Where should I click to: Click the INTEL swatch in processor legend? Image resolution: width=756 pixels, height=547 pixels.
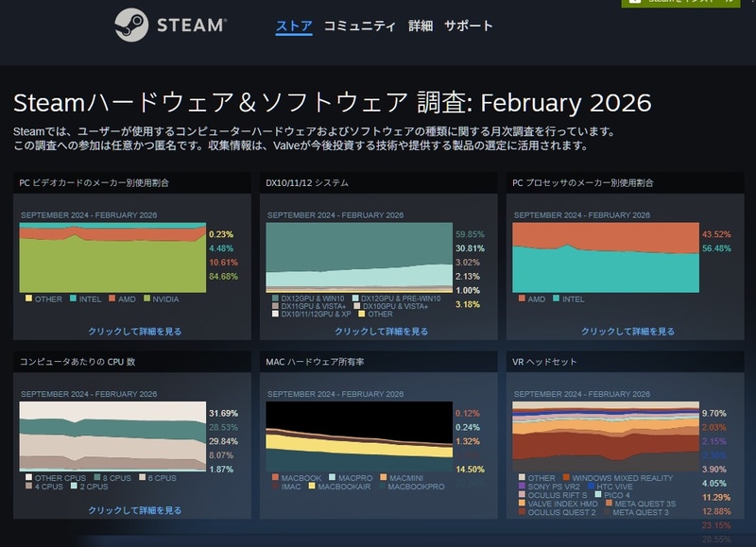[557, 299]
